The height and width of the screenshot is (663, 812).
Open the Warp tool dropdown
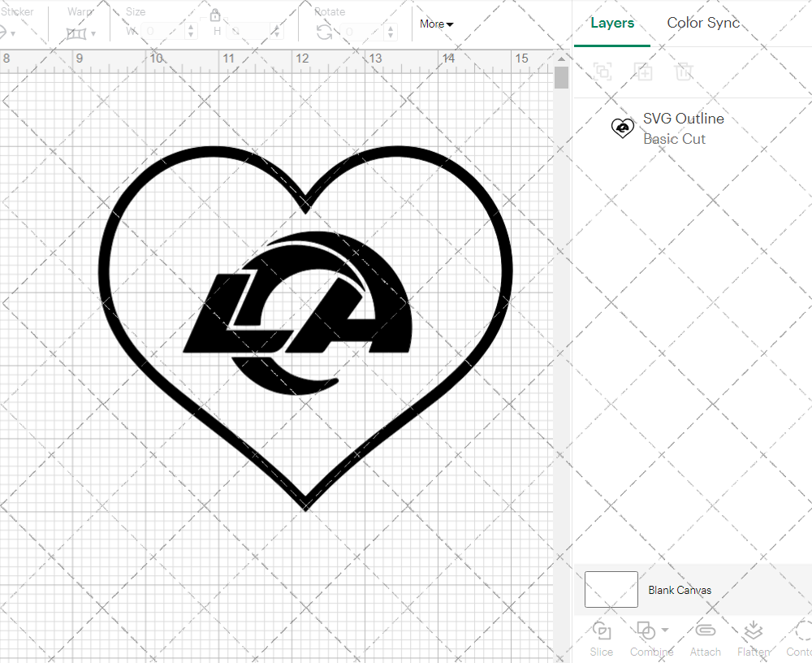93,34
